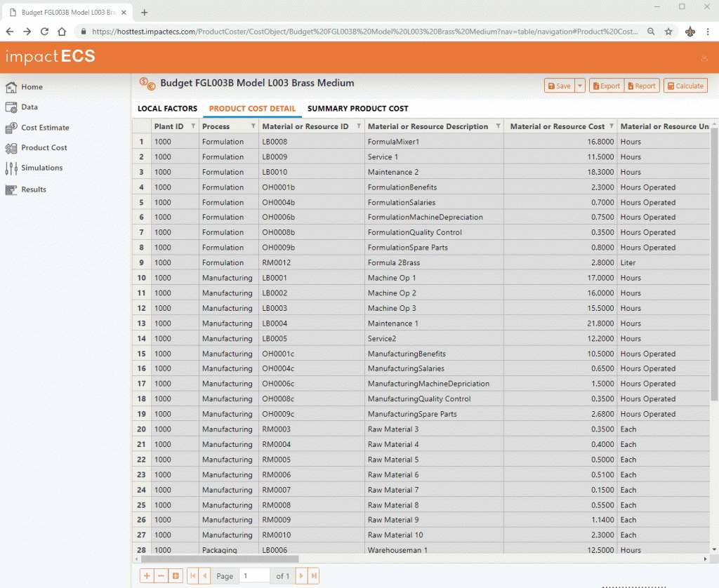The image size is (719, 588).
Task: View Results from the sidebar
Action: click(x=26, y=189)
